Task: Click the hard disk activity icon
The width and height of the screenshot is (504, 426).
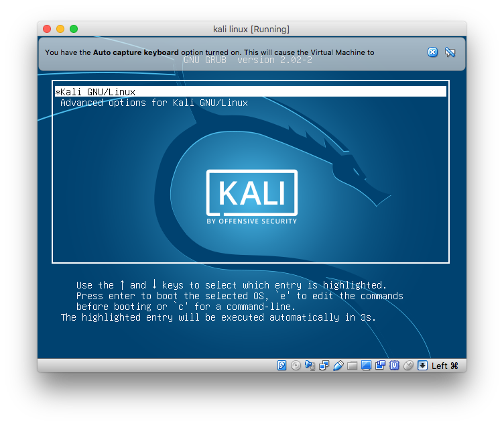Action: click(282, 366)
